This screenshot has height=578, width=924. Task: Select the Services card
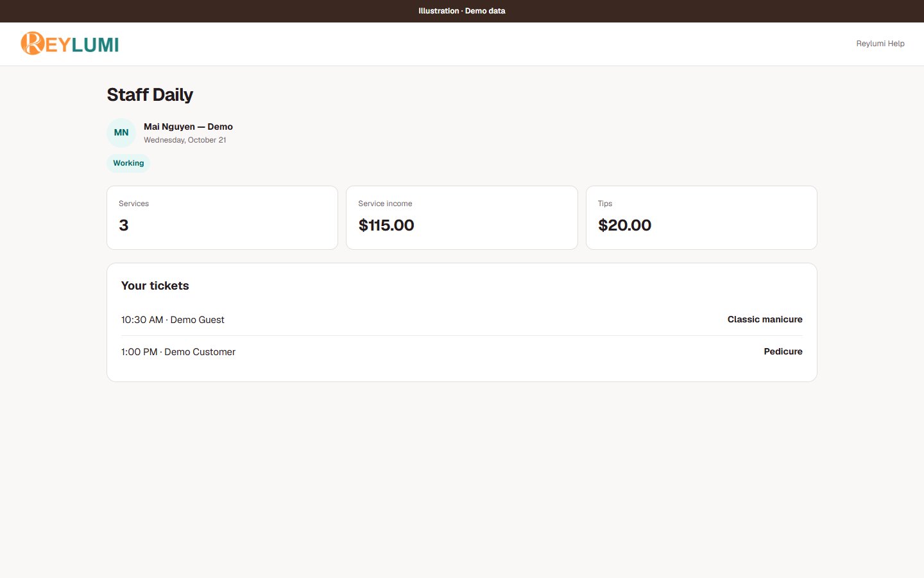pos(222,218)
